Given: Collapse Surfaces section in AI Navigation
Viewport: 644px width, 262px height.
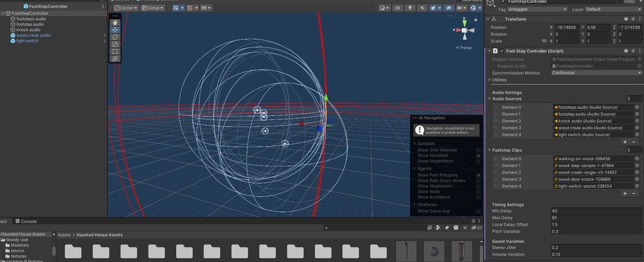Looking at the screenshot, I should (x=414, y=143).
